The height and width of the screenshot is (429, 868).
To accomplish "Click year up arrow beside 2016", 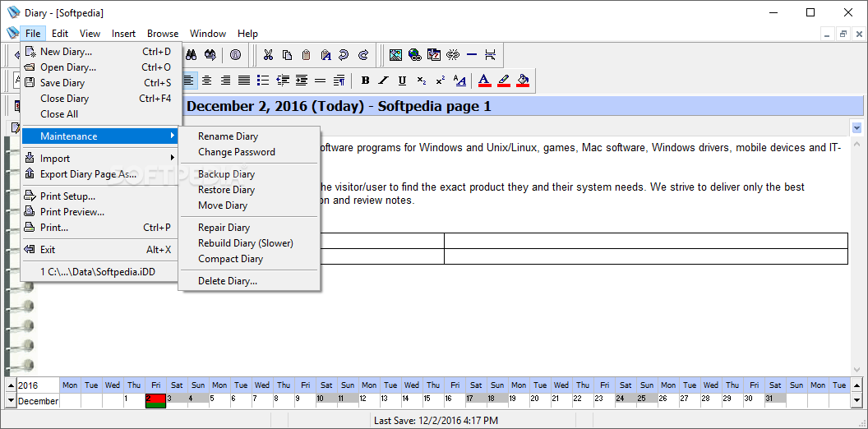I will pos(11,385).
